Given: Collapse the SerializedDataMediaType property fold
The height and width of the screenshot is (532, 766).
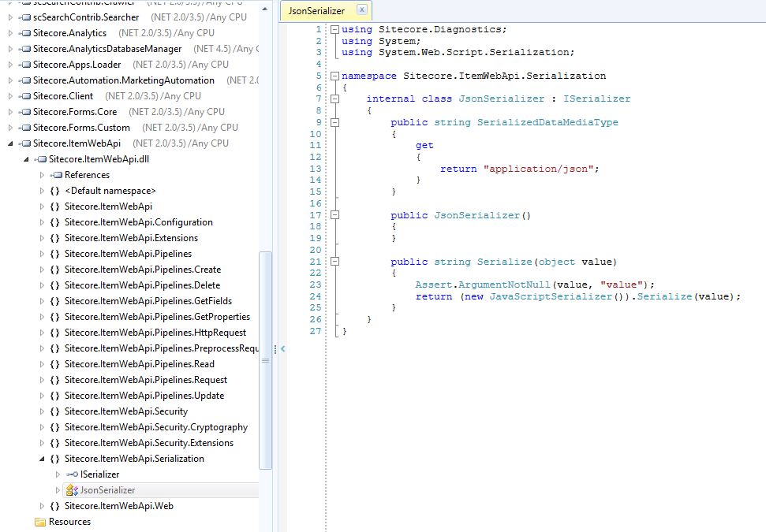Looking at the screenshot, I should [x=334, y=122].
